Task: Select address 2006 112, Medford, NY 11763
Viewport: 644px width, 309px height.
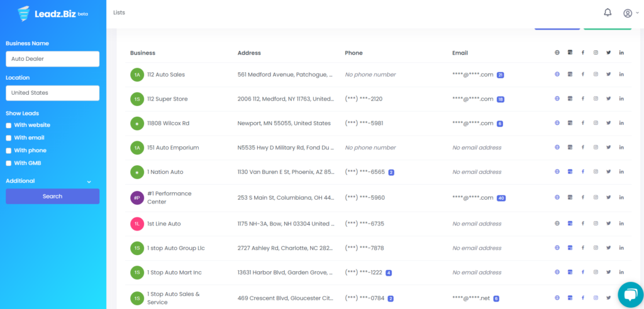Action: click(x=286, y=99)
